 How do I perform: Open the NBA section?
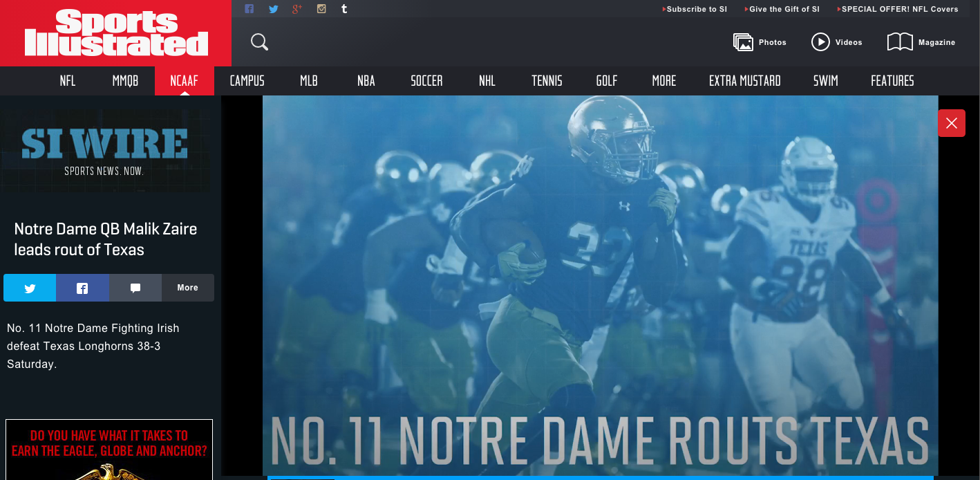(x=366, y=81)
